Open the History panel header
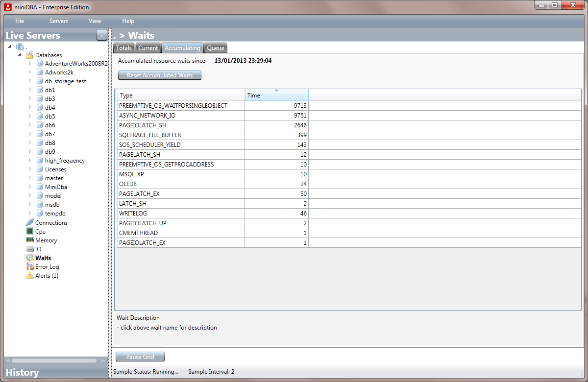 [56, 372]
